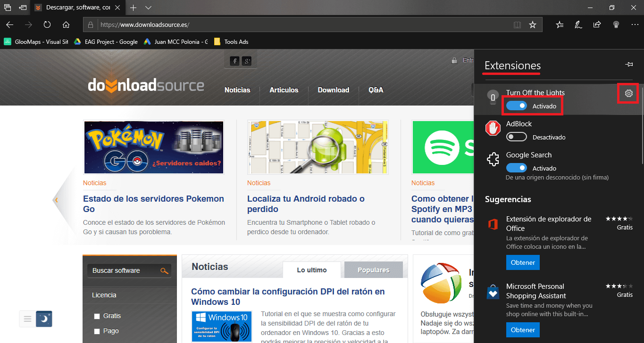
Task: Click the downloadsource logo
Action: (146, 86)
